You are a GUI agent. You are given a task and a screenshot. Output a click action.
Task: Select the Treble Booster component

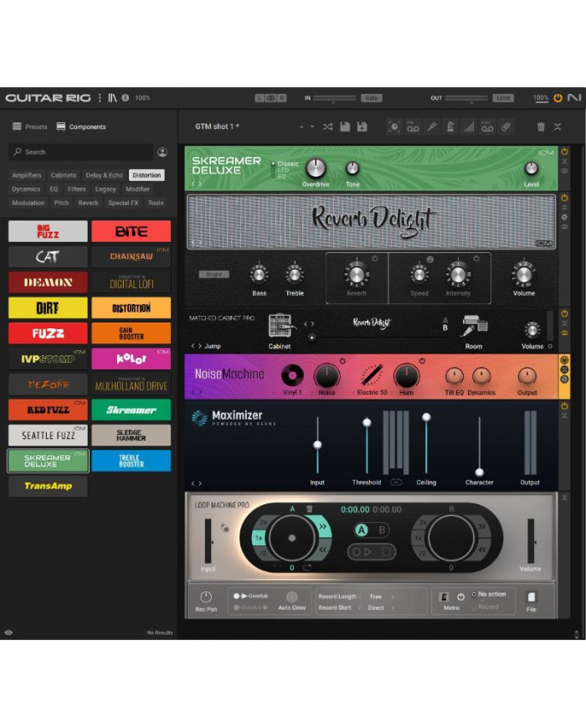131,461
